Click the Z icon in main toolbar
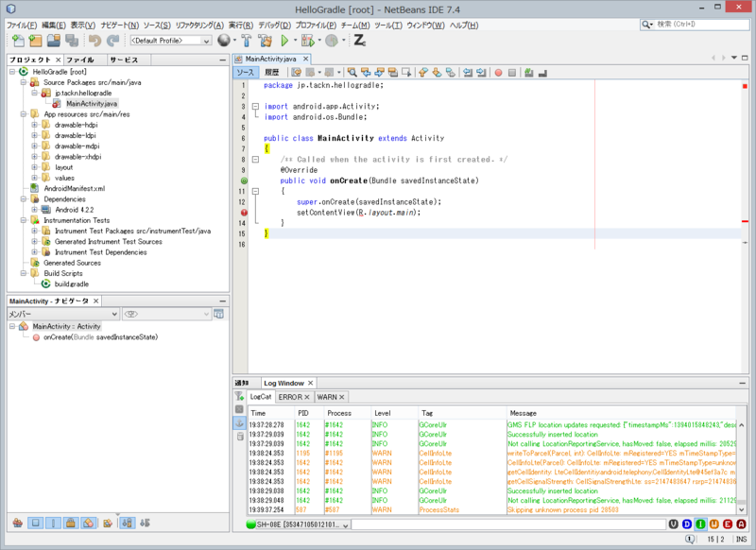Image resolution: width=756 pixels, height=550 pixels. point(360,41)
